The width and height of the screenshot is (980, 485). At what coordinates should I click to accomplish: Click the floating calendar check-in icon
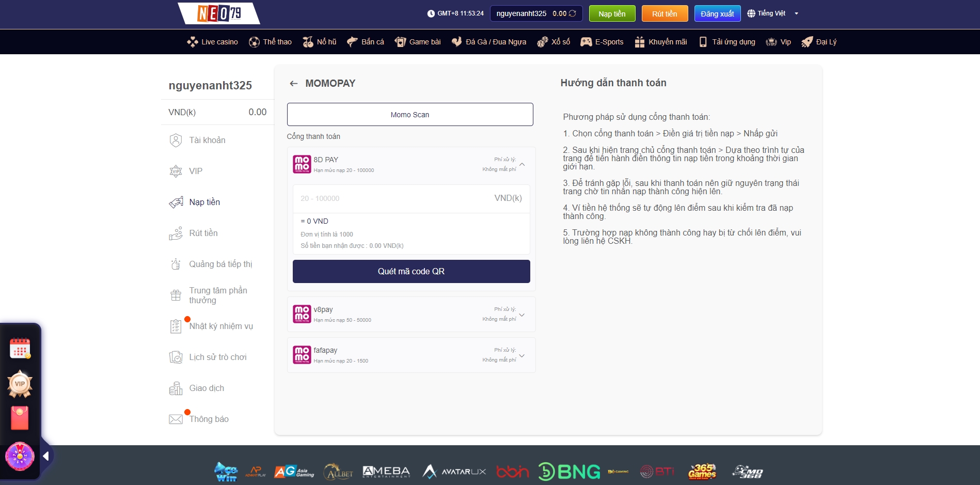(20, 348)
